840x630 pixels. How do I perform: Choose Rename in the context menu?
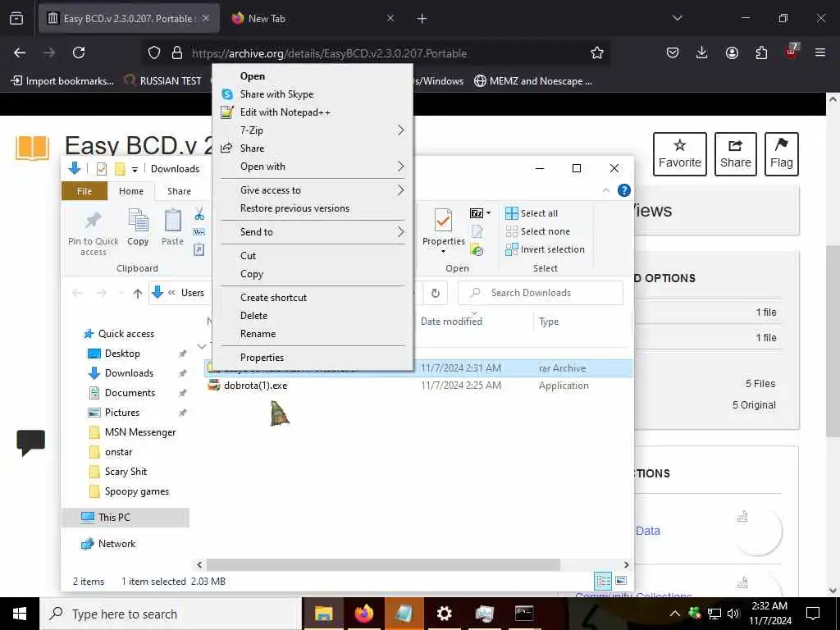click(x=313, y=334)
